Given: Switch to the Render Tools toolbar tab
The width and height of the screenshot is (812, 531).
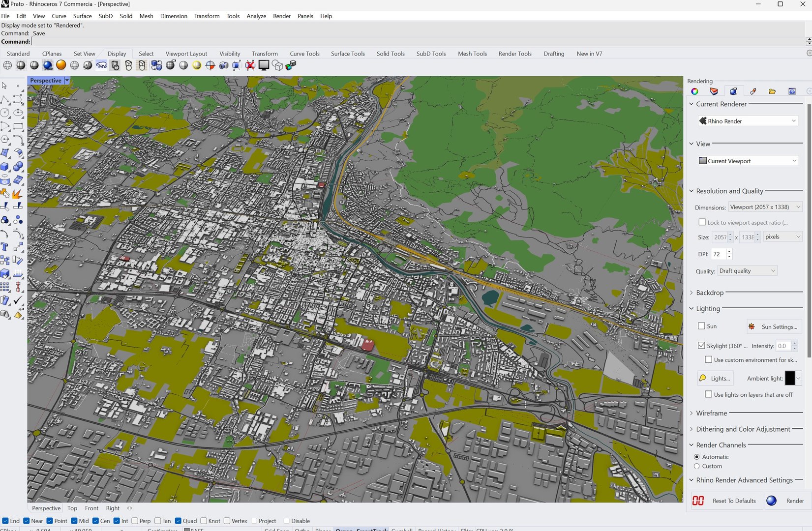Looking at the screenshot, I should pyautogui.click(x=515, y=54).
